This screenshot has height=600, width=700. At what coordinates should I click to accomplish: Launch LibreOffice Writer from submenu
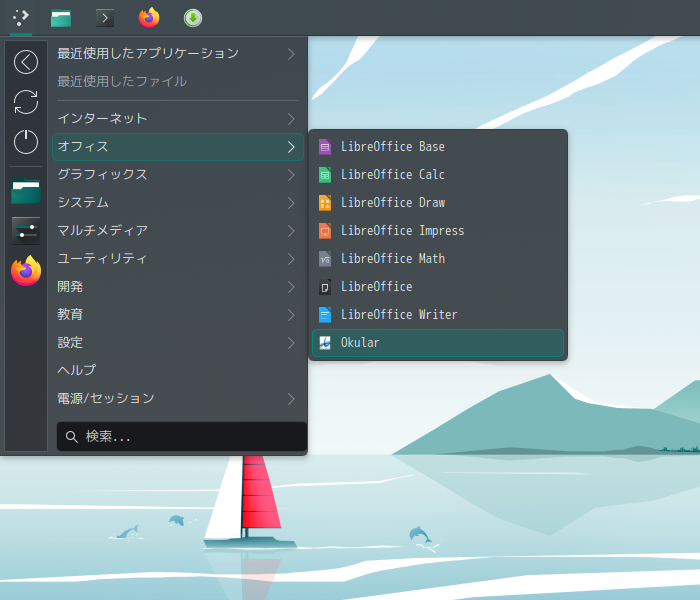(438, 315)
